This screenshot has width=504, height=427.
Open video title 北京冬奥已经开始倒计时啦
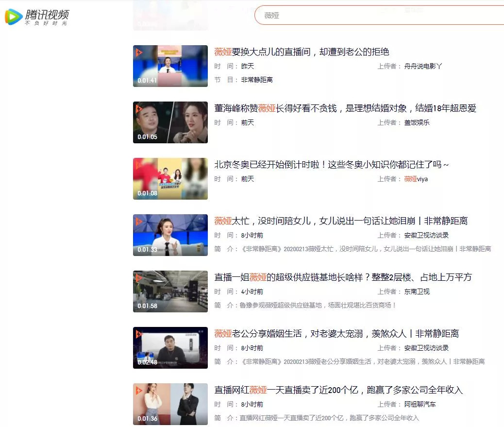pyautogui.click(x=332, y=165)
